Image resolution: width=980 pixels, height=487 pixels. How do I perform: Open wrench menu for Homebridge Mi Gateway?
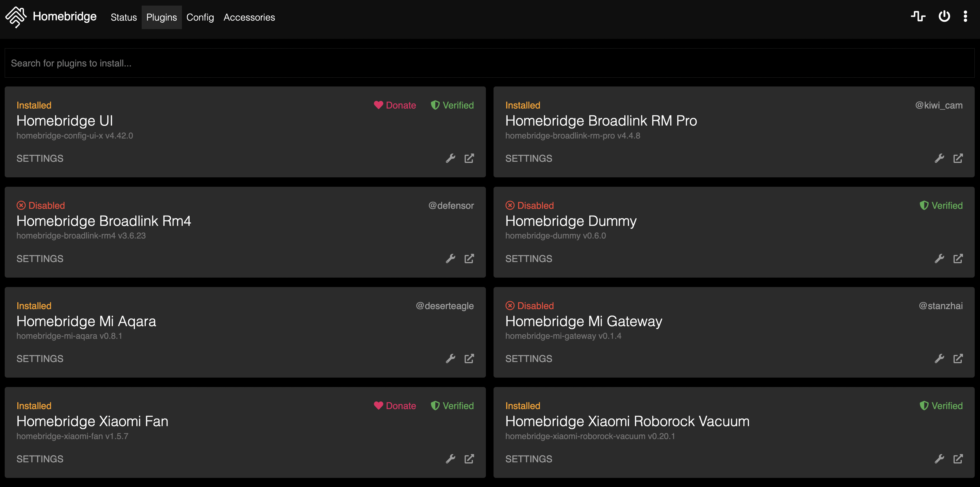click(x=939, y=358)
